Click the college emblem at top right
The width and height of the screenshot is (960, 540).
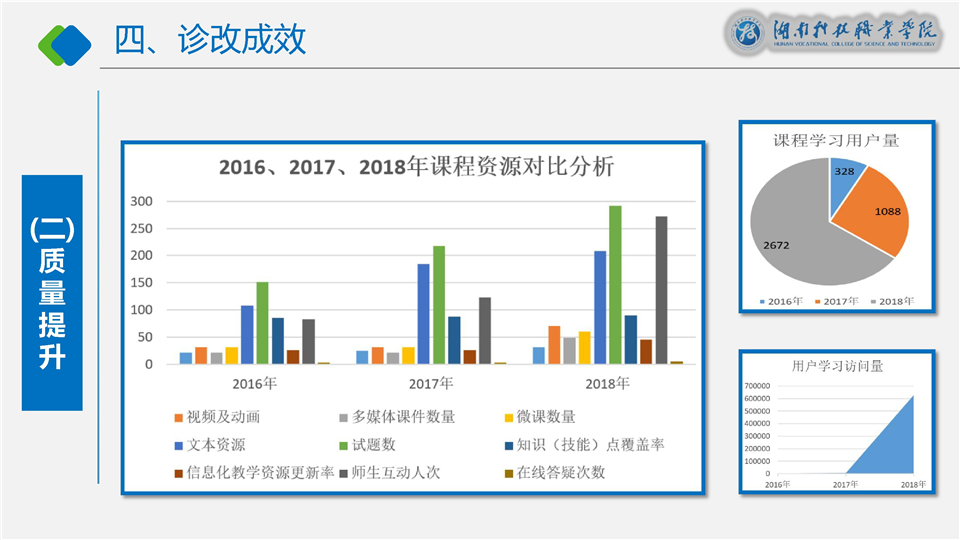746,33
